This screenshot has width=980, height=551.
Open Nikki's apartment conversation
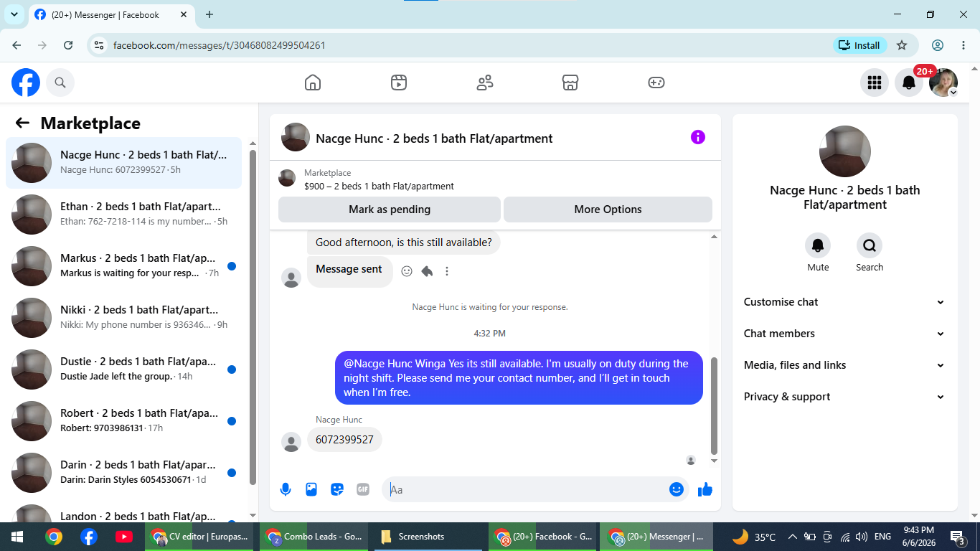tap(123, 318)
